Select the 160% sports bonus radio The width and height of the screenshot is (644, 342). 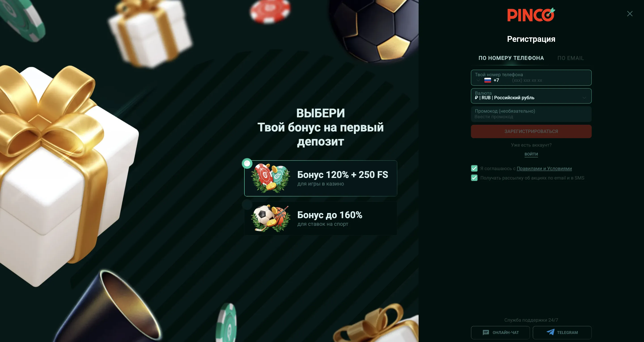(247, 205)
